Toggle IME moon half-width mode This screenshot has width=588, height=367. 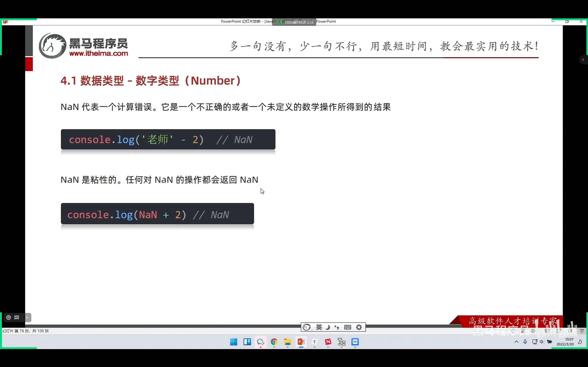point(328,327)
